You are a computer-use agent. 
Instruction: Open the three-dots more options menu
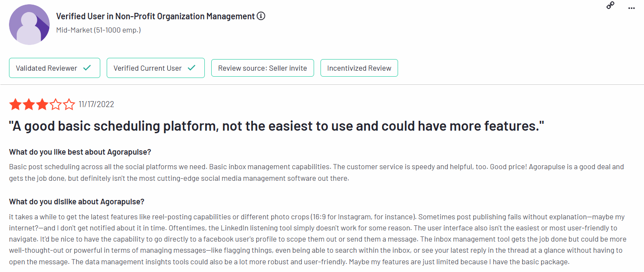tap(631, 8)
